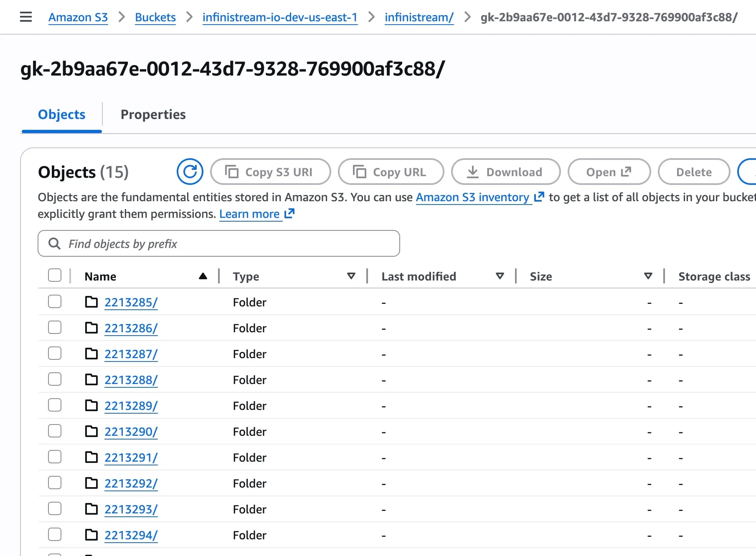Click the search magnifier icon in prefix field
The image size is (756, 556).
pyautogui.click(x=55, y=243)
